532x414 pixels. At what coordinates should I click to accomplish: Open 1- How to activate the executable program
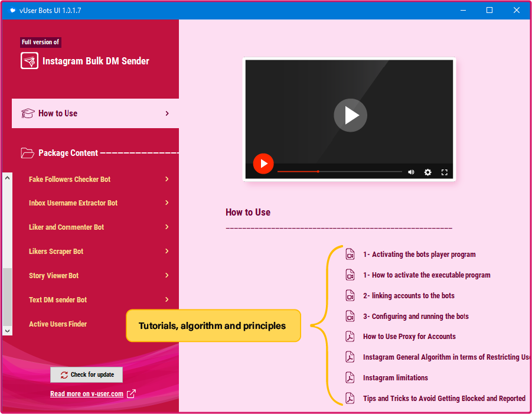426,275
